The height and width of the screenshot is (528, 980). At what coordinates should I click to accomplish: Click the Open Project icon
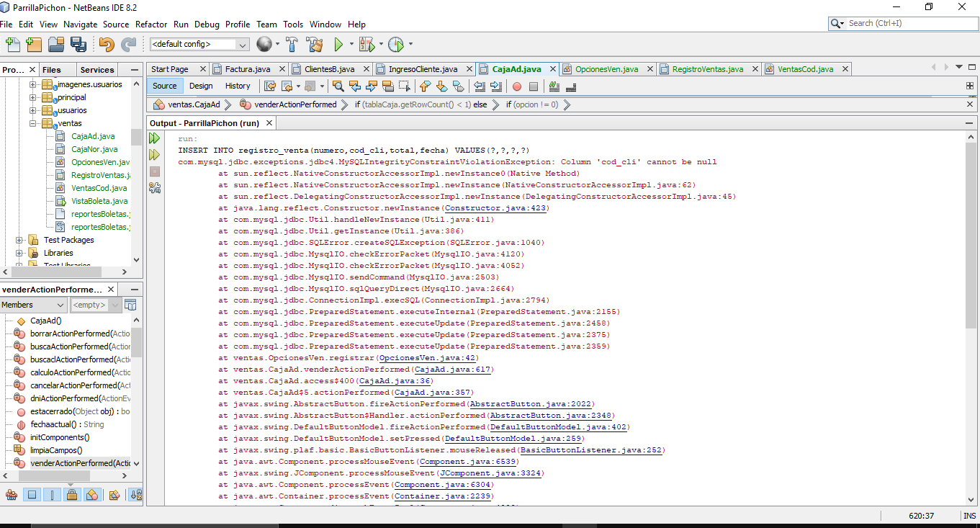click(x=55, y=45)
